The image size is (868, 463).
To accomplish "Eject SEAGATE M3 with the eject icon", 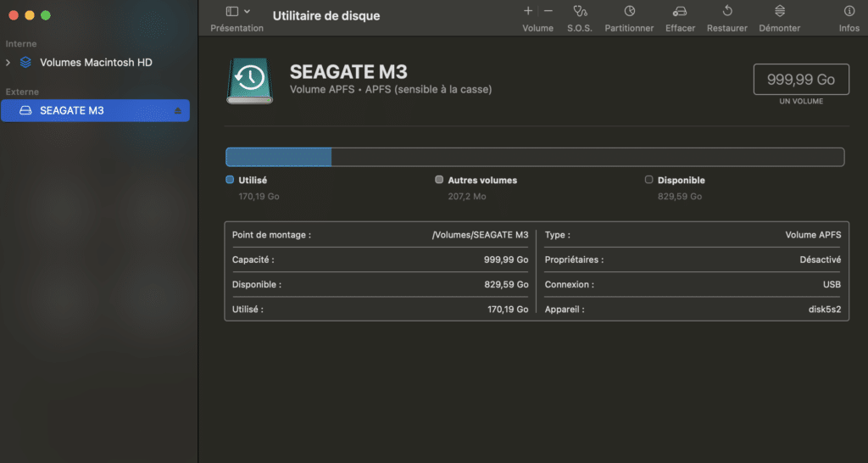I will point(178,111).
